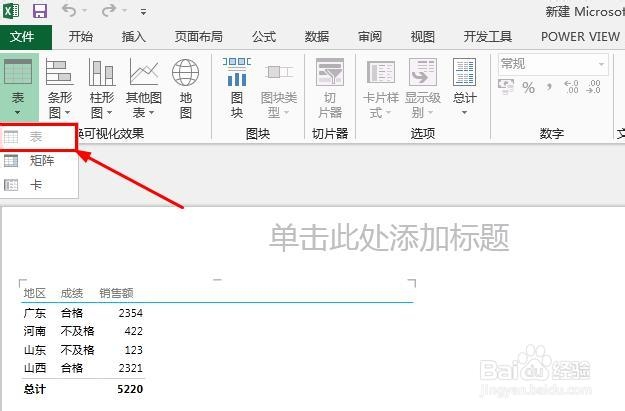Open the redo history dropdown arrow
The height and width of the screenshot is (411, 625).
pos(124,11)
